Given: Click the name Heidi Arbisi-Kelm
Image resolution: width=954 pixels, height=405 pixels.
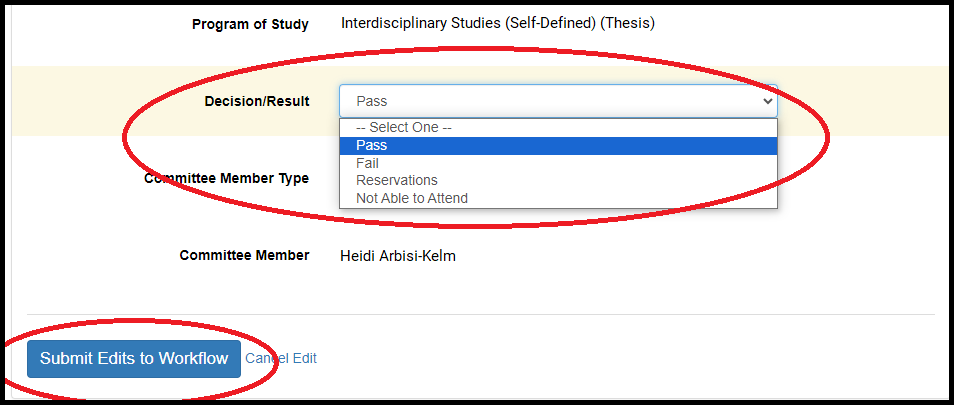Looking at the screenshot, I should point(398,255).
